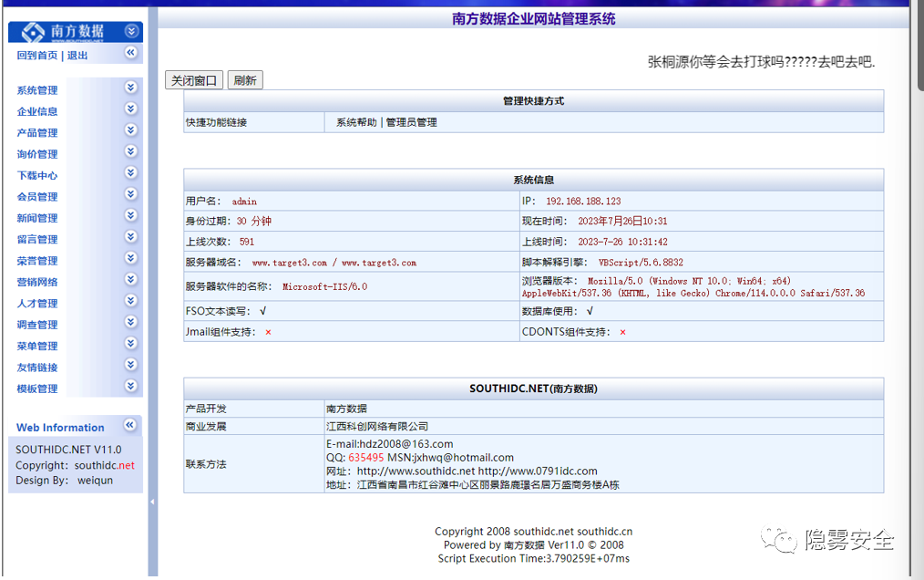Image resolution: width=924 pixels, height=580 pixels.
Task: Click the VBScript/5.6.8832 engine value
Action: tap(642, 262)
